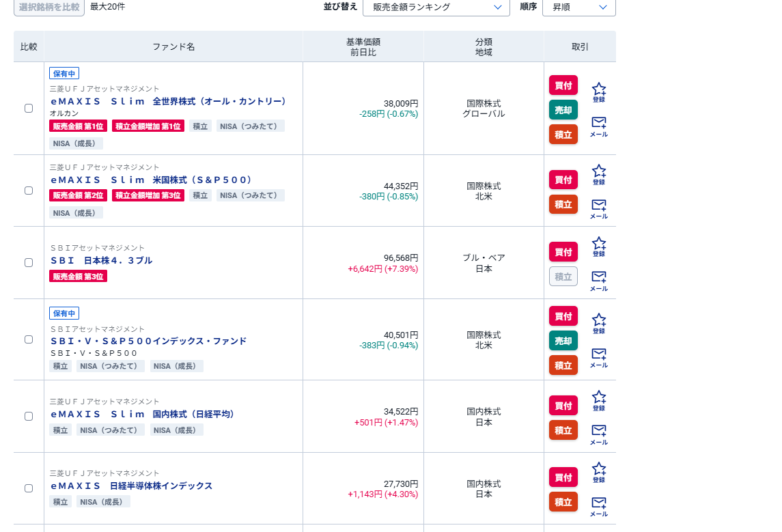
Task: Star icon for eMAXIS Slim 国内株式（日経平均）
Action: click(598, 400)
